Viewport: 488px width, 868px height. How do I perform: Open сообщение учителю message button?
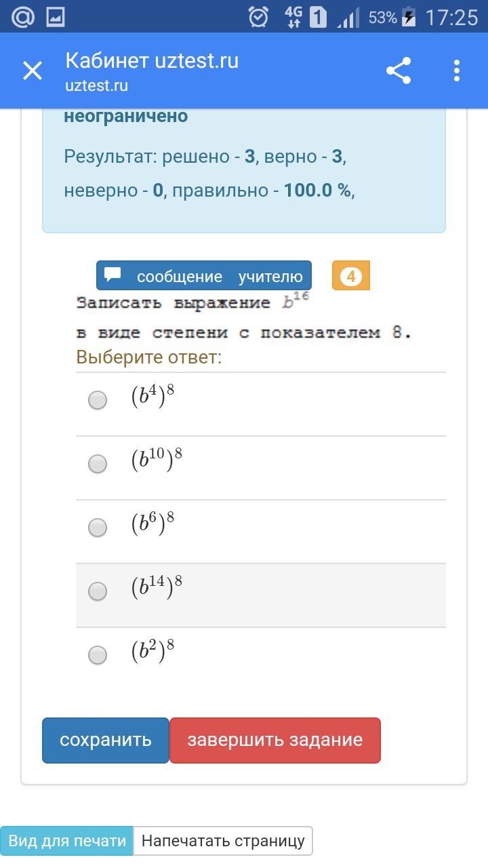tap(204, 276)
